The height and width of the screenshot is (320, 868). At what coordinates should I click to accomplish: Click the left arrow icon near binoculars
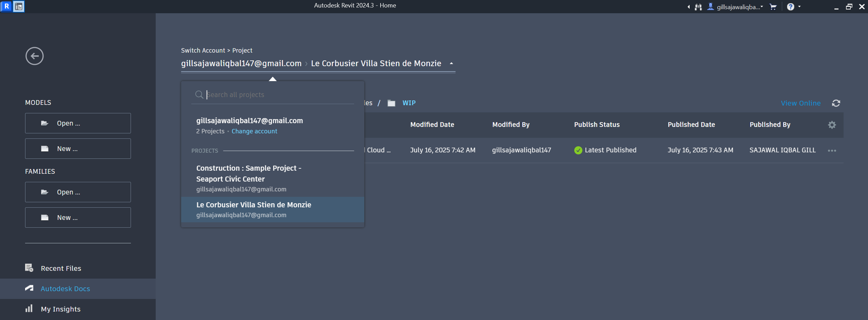(689, 7)
